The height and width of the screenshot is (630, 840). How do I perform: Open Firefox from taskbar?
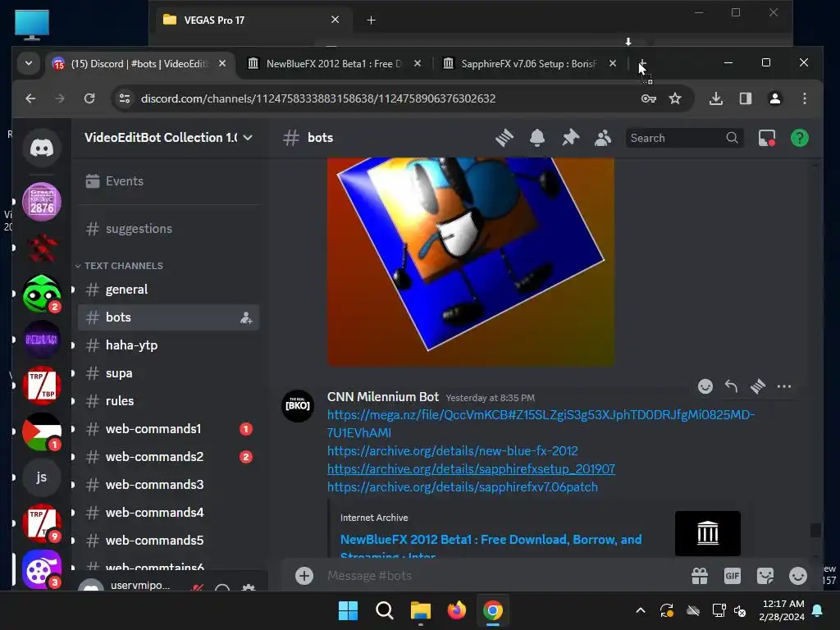coord(456,610)
